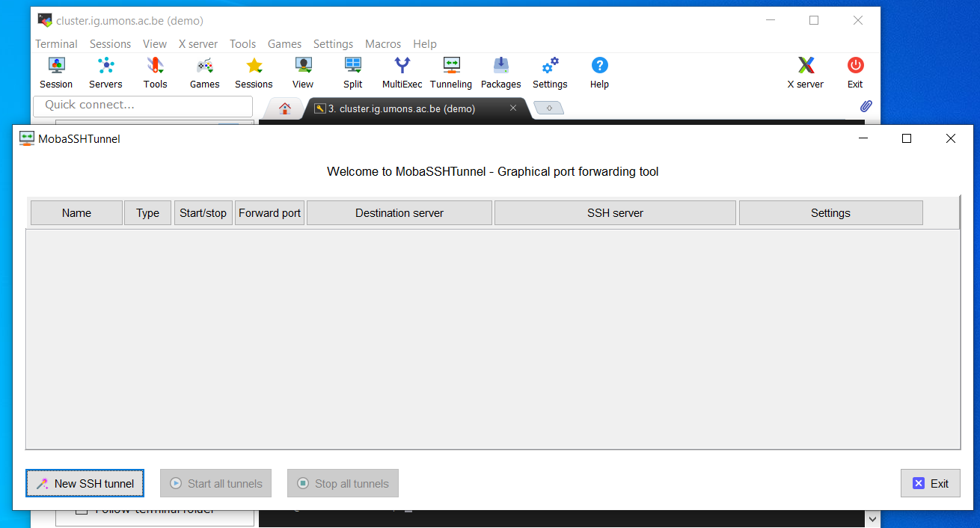This screenshot has width=980, height=528.
Task: Close the cluster.ig.umons.ac.be terminal tab
Action: 513,108
